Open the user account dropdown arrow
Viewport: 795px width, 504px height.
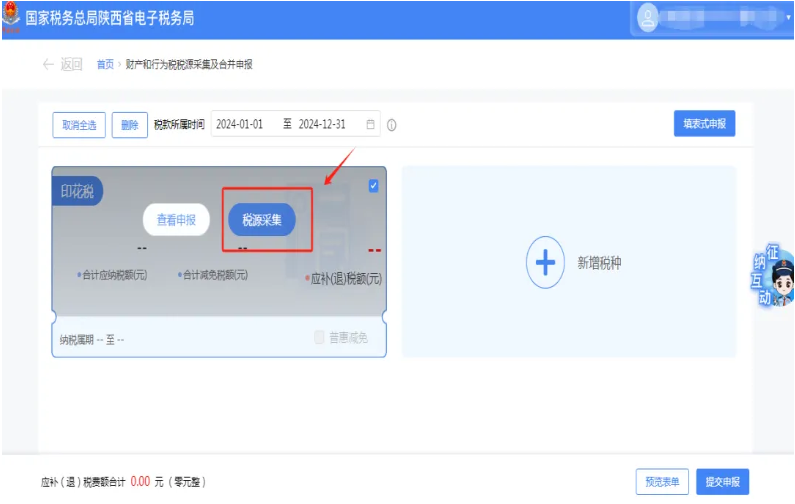[x=788, y=18]
